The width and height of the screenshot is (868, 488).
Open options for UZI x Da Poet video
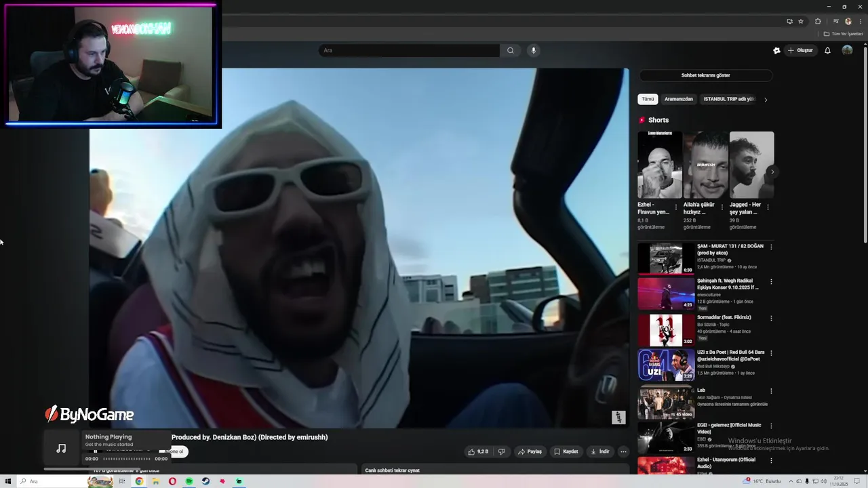[x=771, y=353]
